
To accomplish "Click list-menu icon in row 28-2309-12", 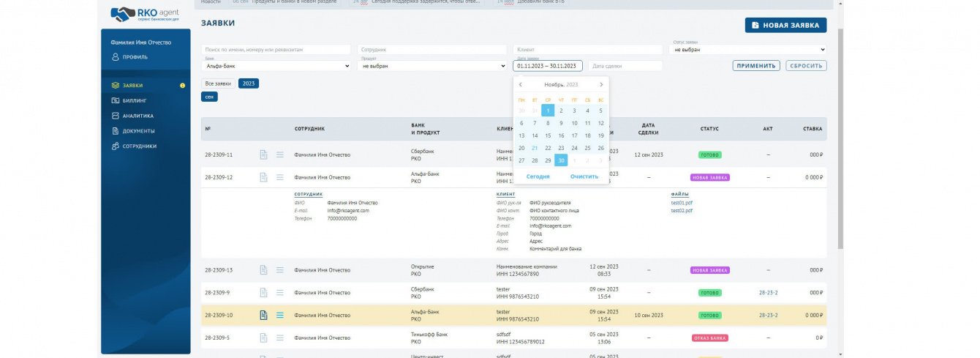I will pyautogui.click(x=279, y=177).
